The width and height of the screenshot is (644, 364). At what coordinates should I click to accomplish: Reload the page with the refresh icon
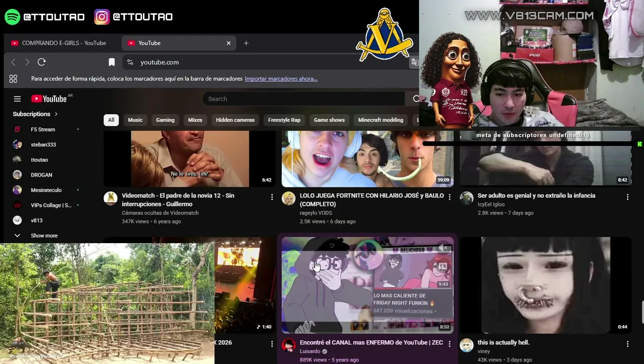(x=41, y=62)
